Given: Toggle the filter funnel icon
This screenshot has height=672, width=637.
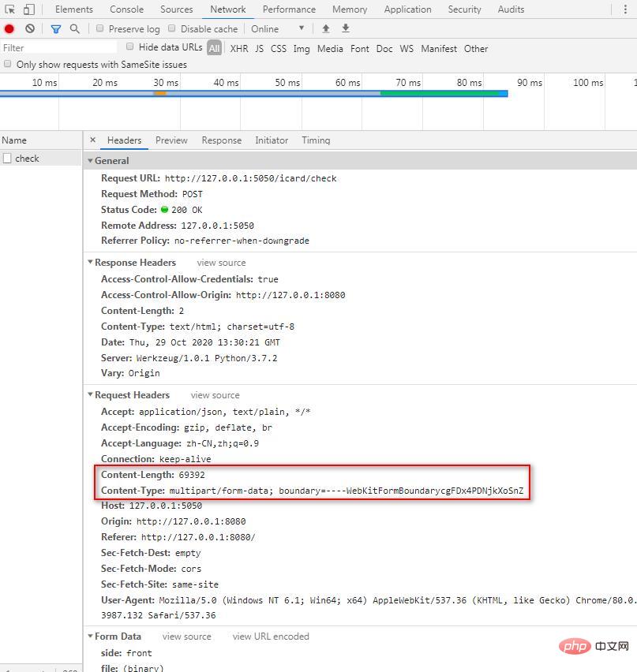Looking at the screenshot, I should pyautogui.click(x=56, y=28).
